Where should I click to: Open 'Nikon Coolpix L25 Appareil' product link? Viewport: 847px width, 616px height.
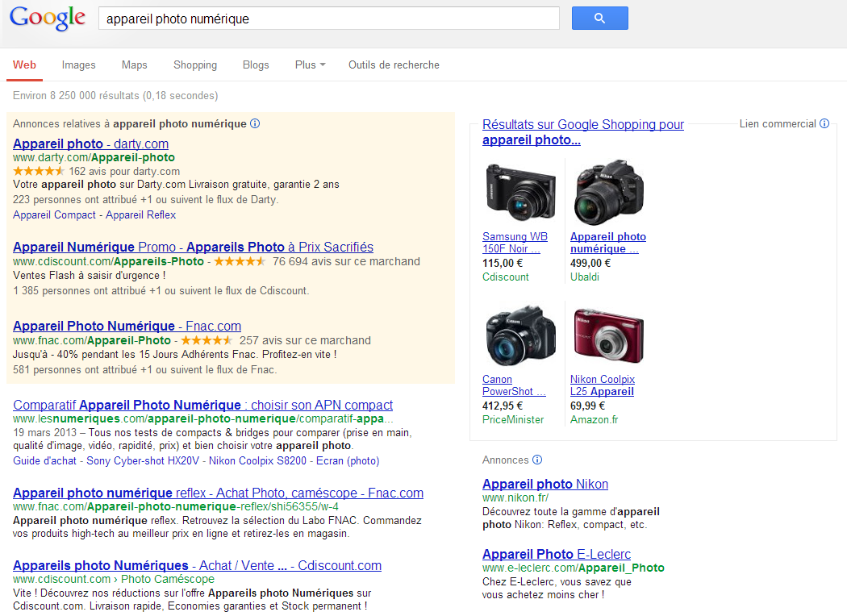tap(603, 385)
